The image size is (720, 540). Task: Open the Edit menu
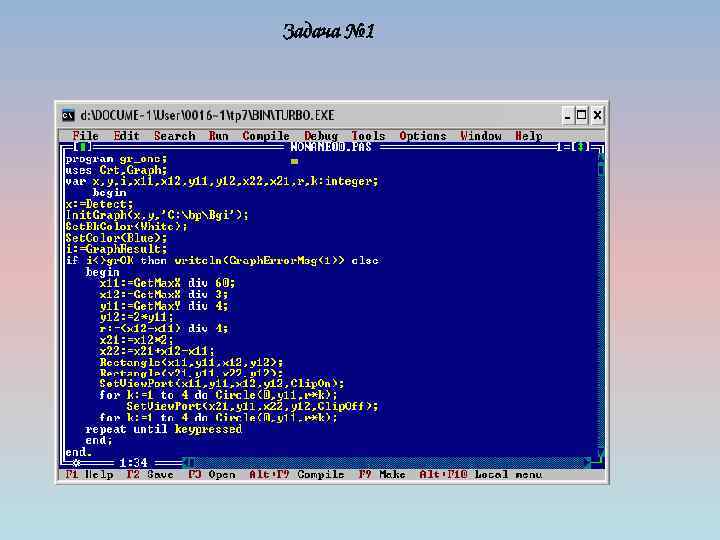point(126,136)
